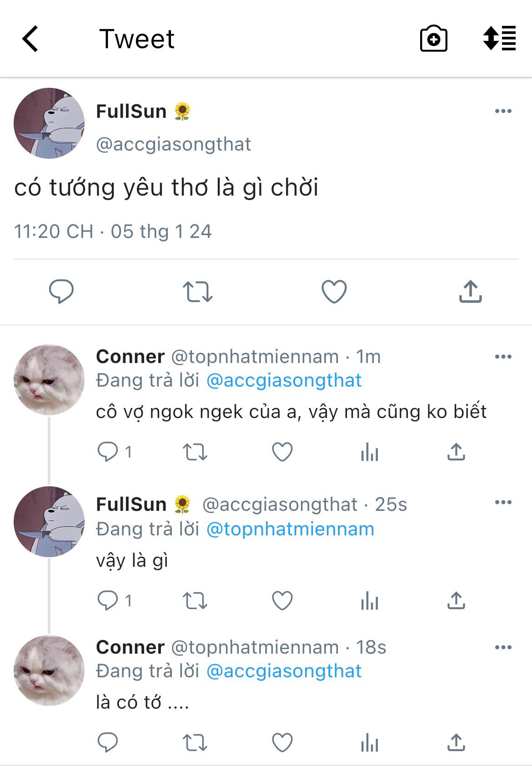
Task: Open more options on Conner's 1m reply
Action: (503, 357)
